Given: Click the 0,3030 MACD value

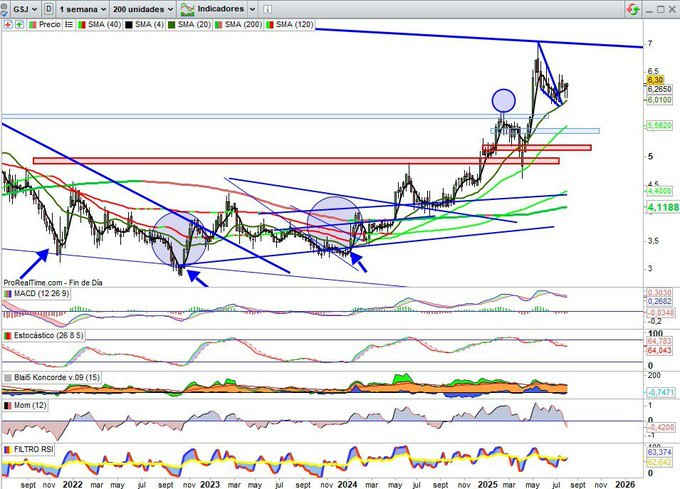Looking at the screenshot, I should tap(659, 293).
